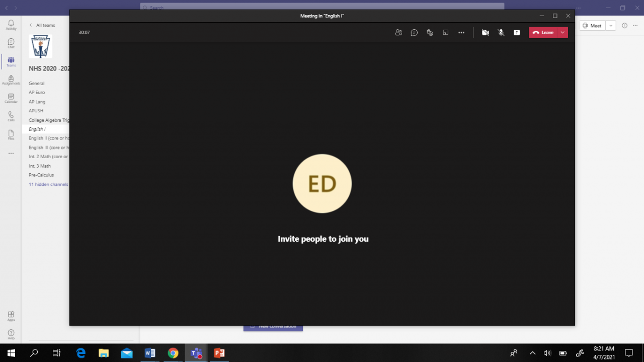The image size is (644, 362).
Task: Navigate back in Teams history
Action: click(x=7, y=8)
